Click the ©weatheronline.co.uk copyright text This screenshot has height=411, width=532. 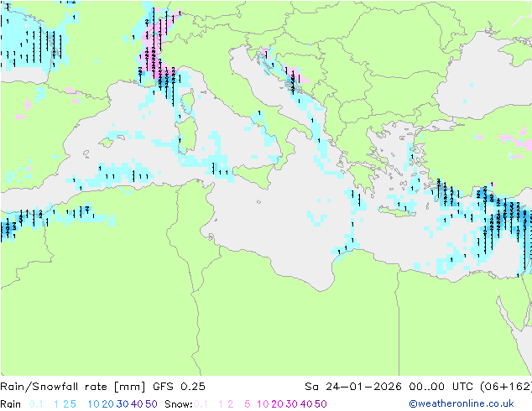coord(462,403)
